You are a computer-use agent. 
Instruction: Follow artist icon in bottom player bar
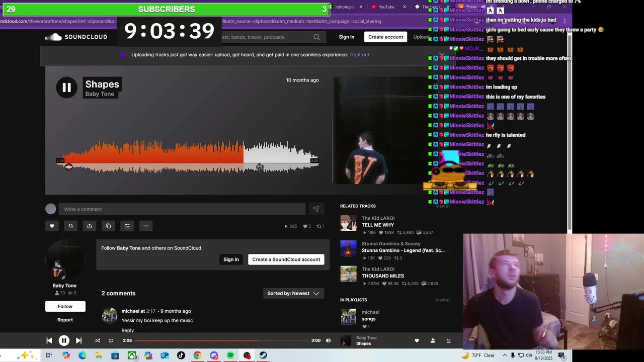433,340
